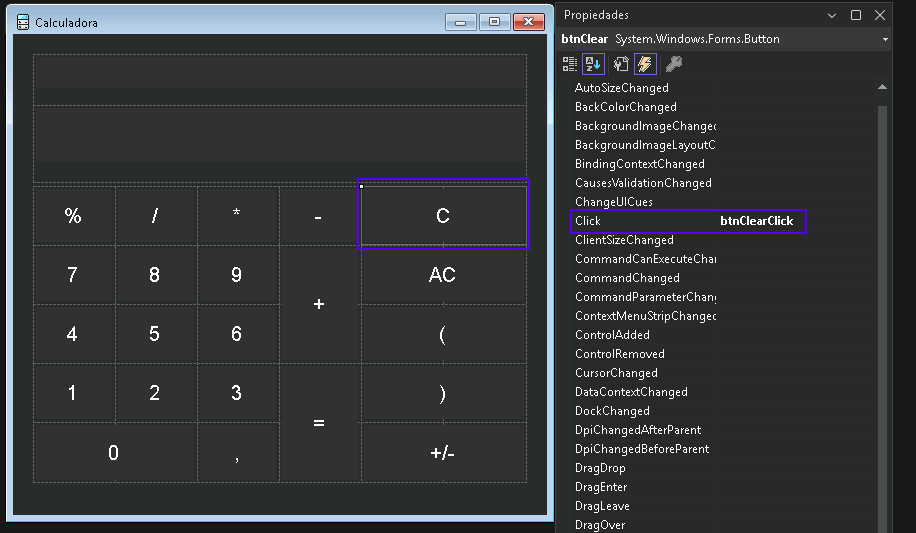This screenshot has width=916, height=533.
Task: Select the ContextMenuStripChanged event
Action: point(646,316)
